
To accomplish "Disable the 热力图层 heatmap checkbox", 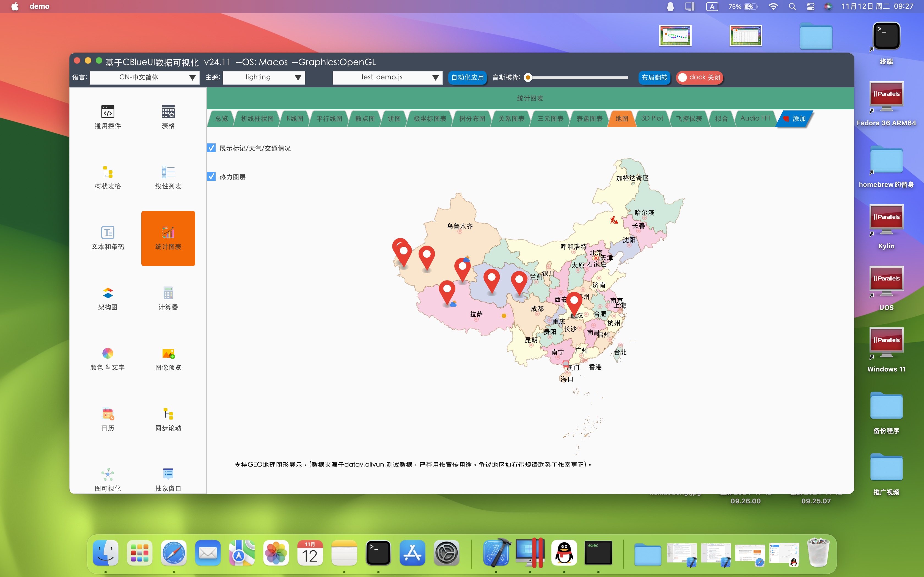I will pos(211,177).
